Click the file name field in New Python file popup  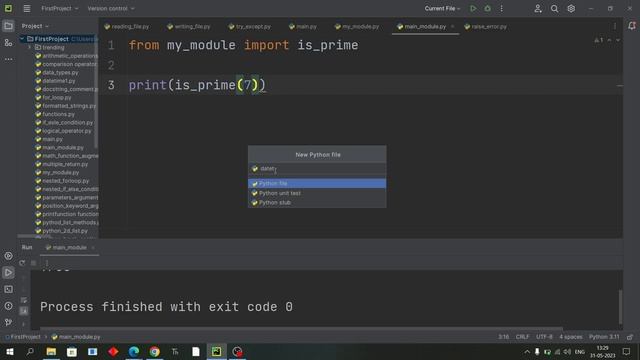(x=317, y=169)
